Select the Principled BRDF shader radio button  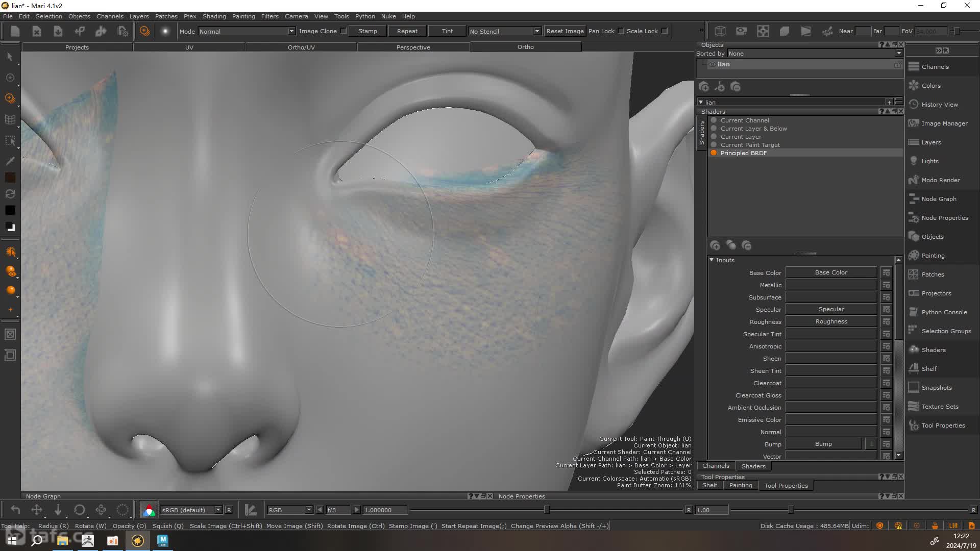(x=714, y=153)
